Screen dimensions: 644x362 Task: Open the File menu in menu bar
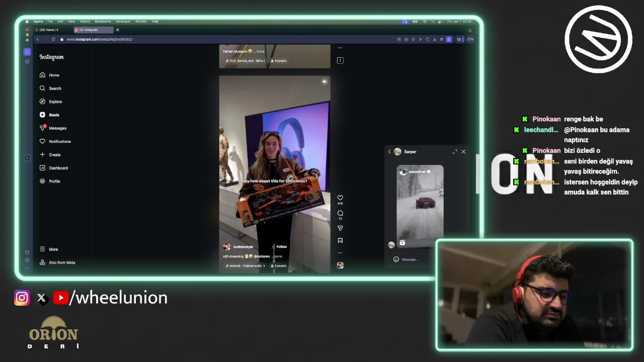click(x=50, y=22)
